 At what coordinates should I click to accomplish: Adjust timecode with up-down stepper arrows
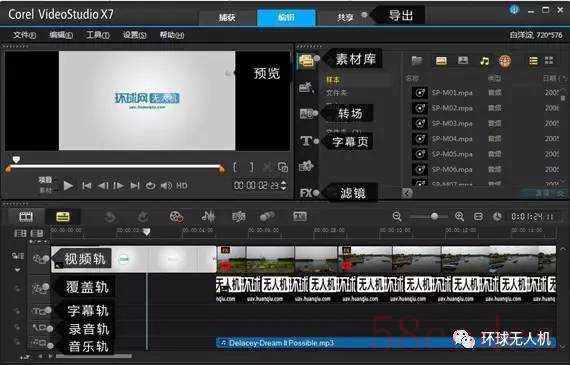click(284, 185)
